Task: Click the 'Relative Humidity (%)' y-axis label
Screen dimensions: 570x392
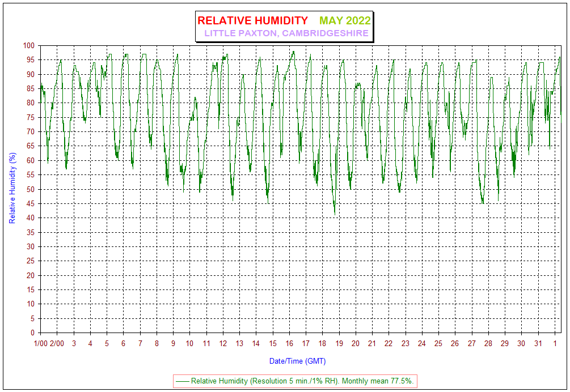Action: point(12,188)
